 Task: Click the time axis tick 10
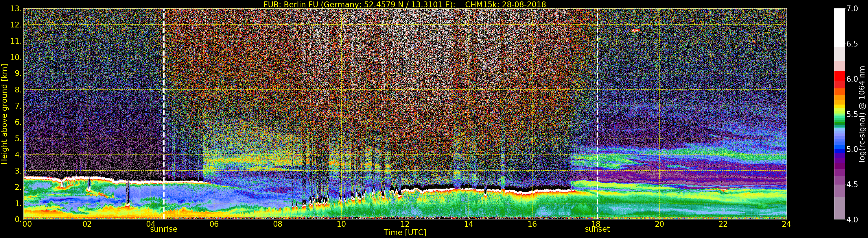point(341,224)
